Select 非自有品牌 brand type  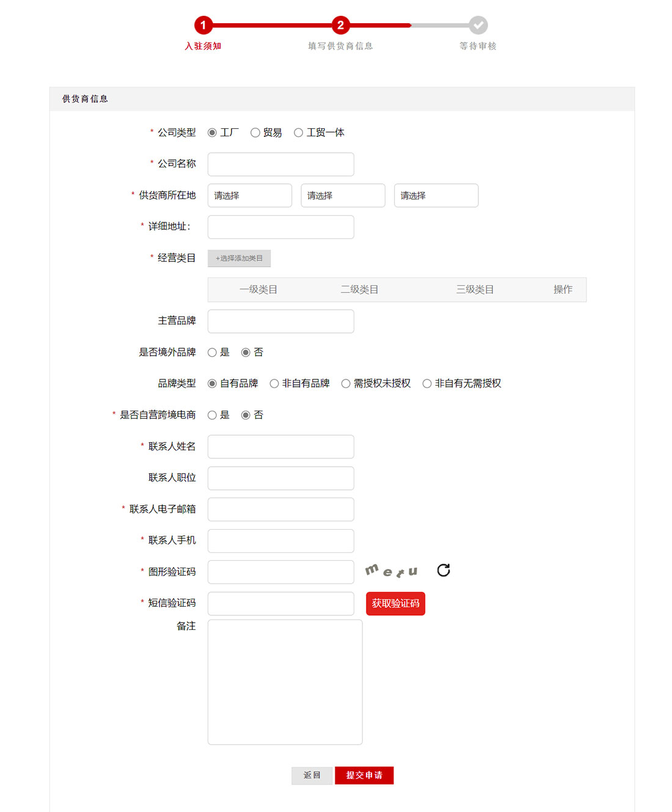274,384
